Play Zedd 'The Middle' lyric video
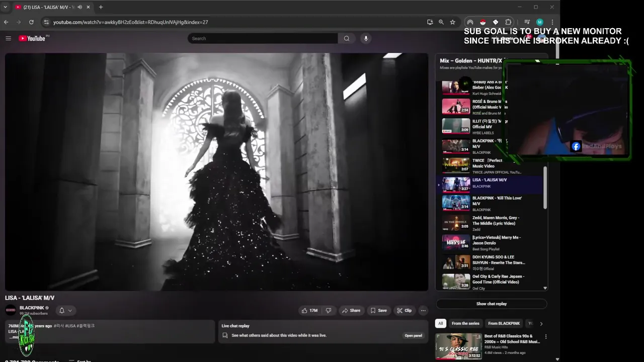 tap(489, 223)
